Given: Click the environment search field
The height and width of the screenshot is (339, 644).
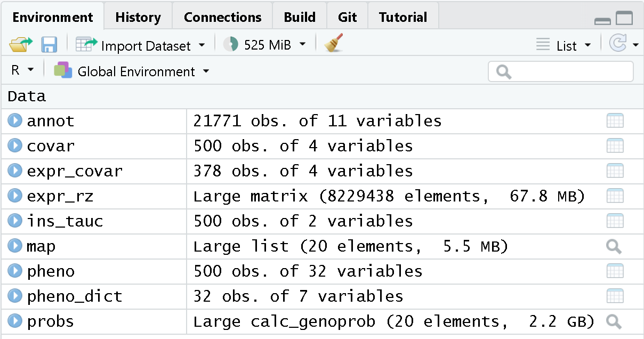Looking at the screenshot, I should [x=560, y=70].
